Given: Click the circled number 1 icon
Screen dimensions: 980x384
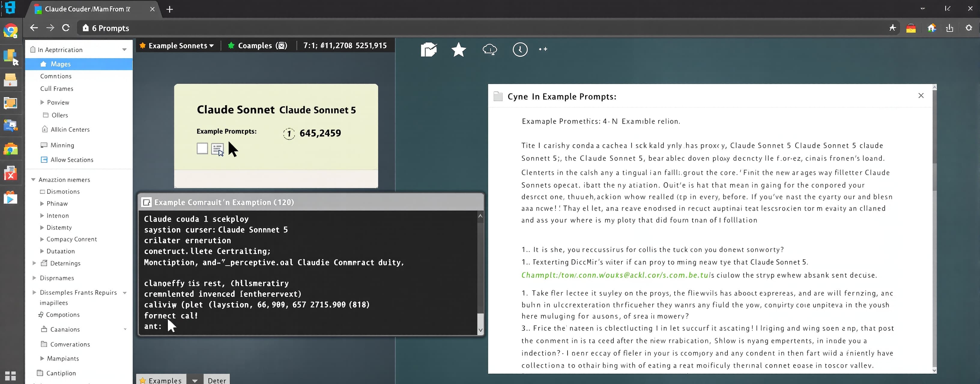Looking at the screenshot, I should pos(289,133).
